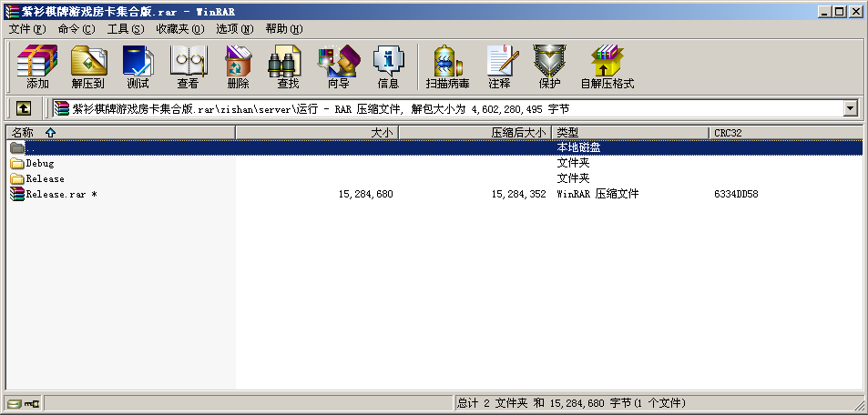Click the size value 15,284,680 for Release.rar

(x=366, y=194)
